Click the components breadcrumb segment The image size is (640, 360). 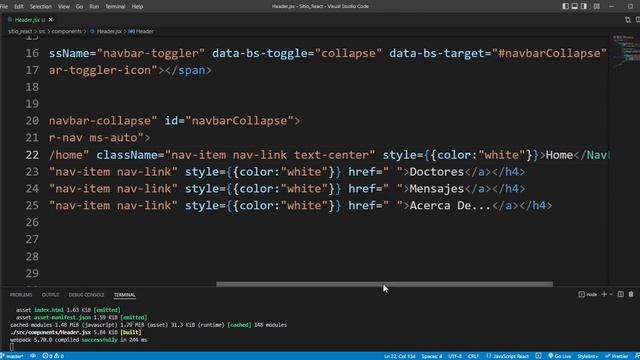tap(67, 31)
